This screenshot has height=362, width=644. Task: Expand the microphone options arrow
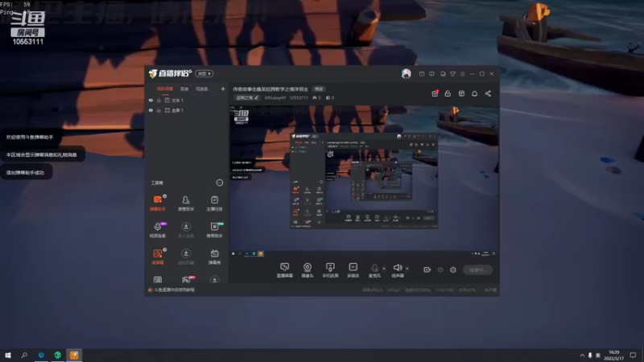click(x=384, y=269)
